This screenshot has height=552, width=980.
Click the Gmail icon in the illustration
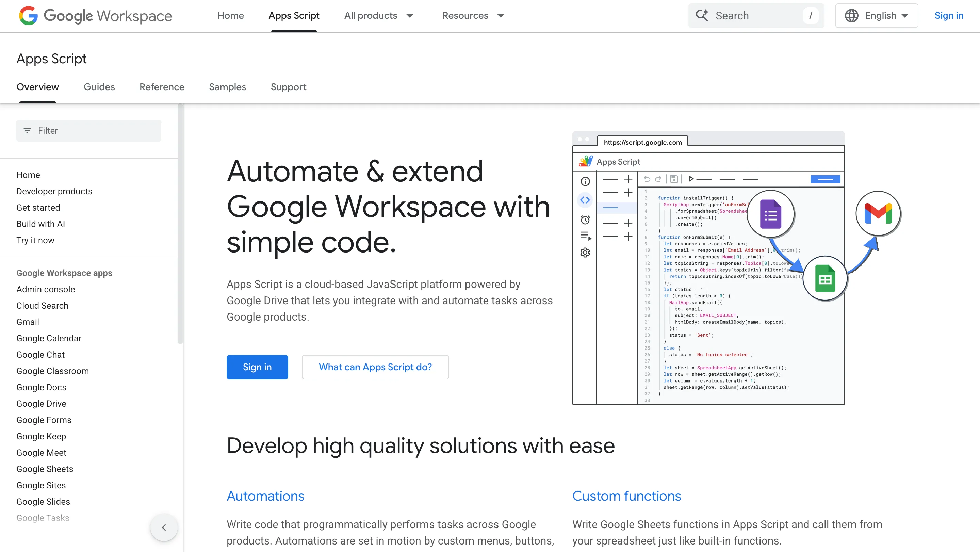pyautogui.click(x=878, y=213)
